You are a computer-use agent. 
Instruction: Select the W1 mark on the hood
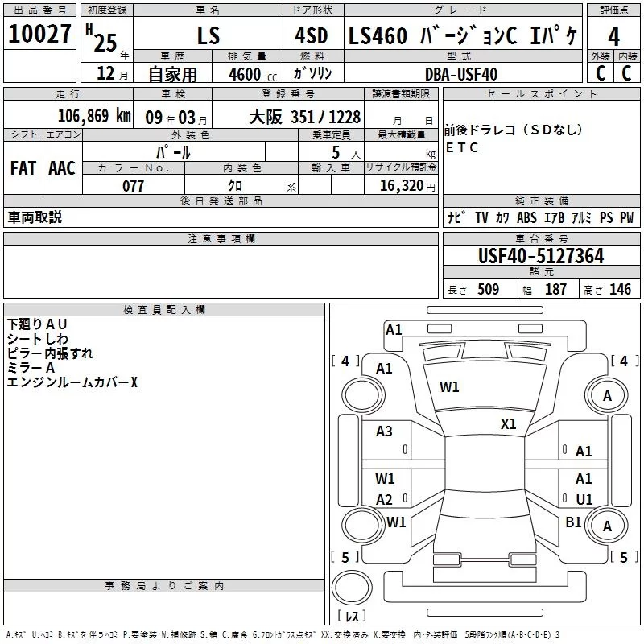(x=449, y=387)
